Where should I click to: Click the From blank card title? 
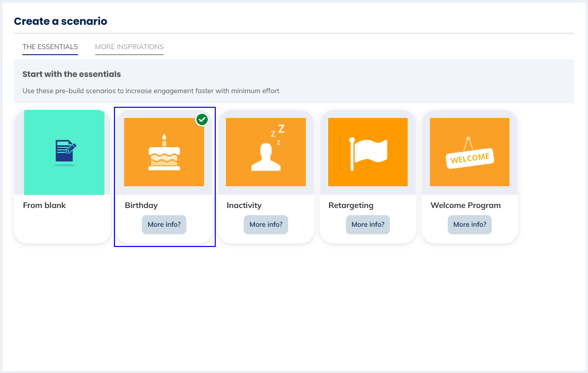pos(45,205)
